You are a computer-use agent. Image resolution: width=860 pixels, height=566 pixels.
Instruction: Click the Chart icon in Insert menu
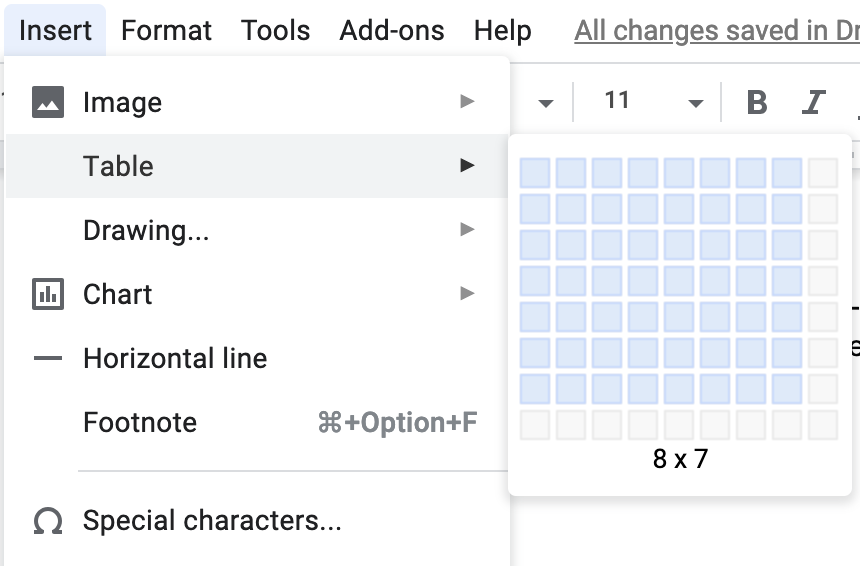tap(48, 294)
